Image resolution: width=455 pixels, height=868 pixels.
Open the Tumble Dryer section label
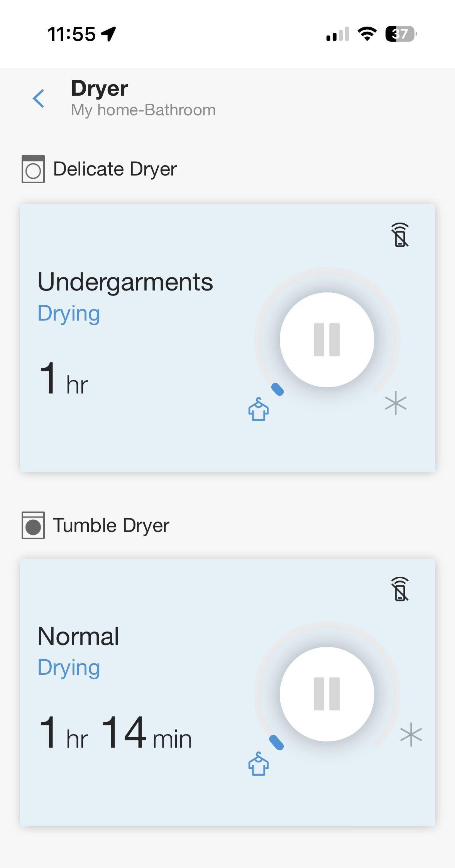coord(111,525)
